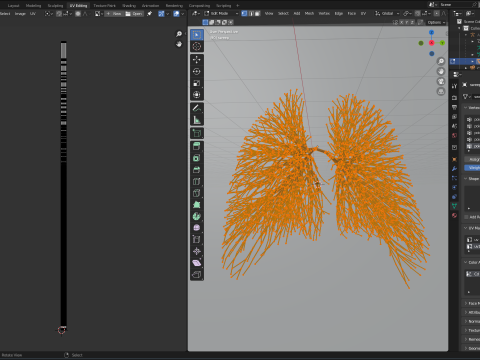Select the Annotate tool
This screenshot has width=480, height=360.
tap(197, 108)
